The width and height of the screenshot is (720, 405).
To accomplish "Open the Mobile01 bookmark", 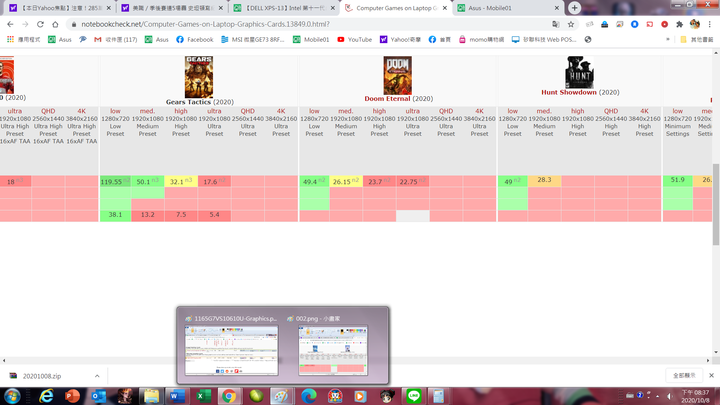I will pyautogui.click(x=311, y=39).
